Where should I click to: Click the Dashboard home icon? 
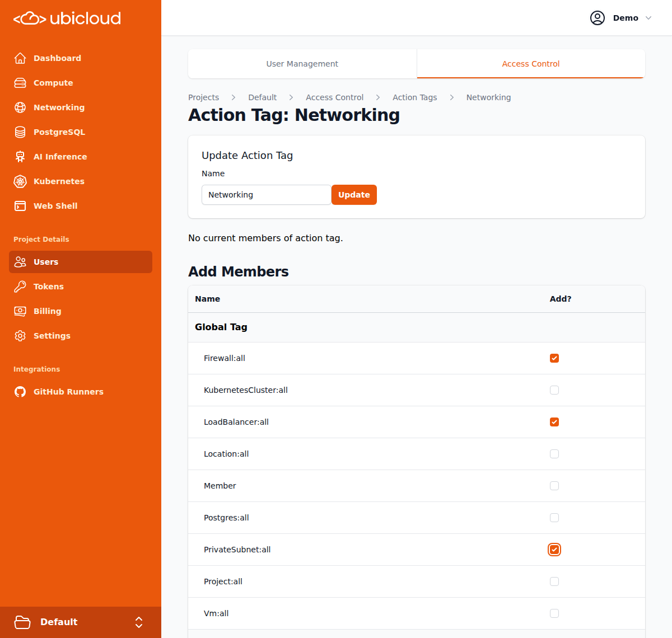(x=20, y=58)
